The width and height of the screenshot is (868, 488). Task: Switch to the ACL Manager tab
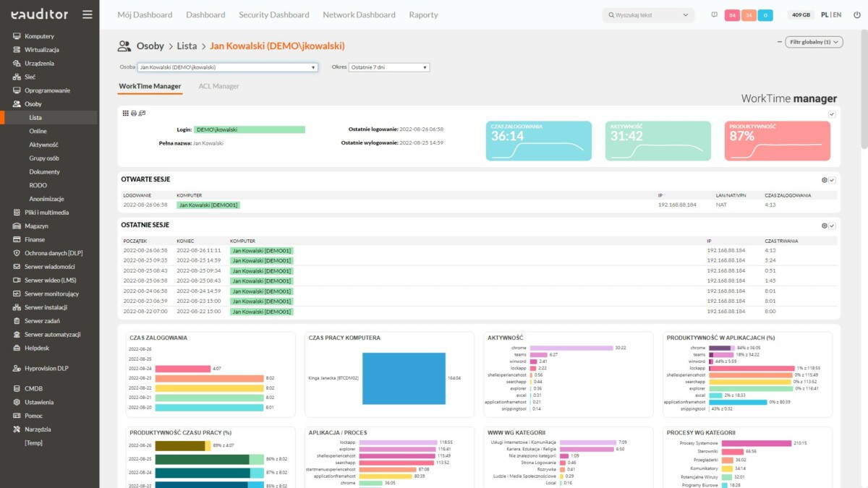point(217,86)
